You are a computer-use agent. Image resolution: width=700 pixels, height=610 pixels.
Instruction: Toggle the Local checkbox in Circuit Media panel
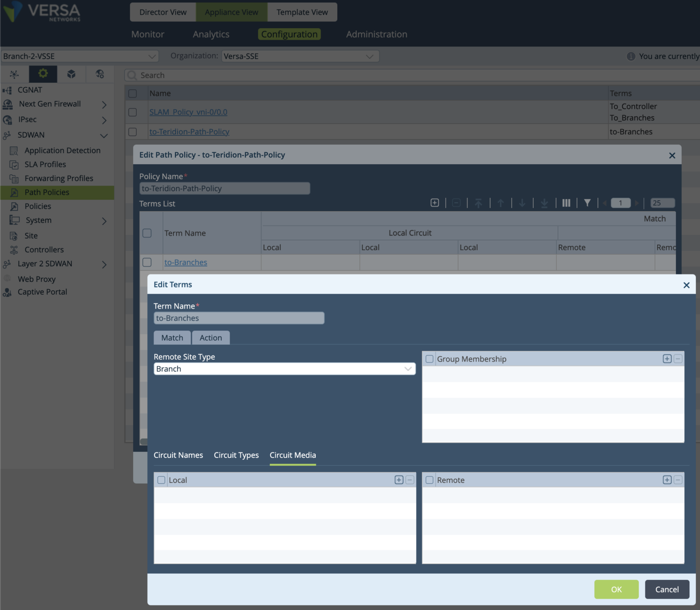[161, 480]
